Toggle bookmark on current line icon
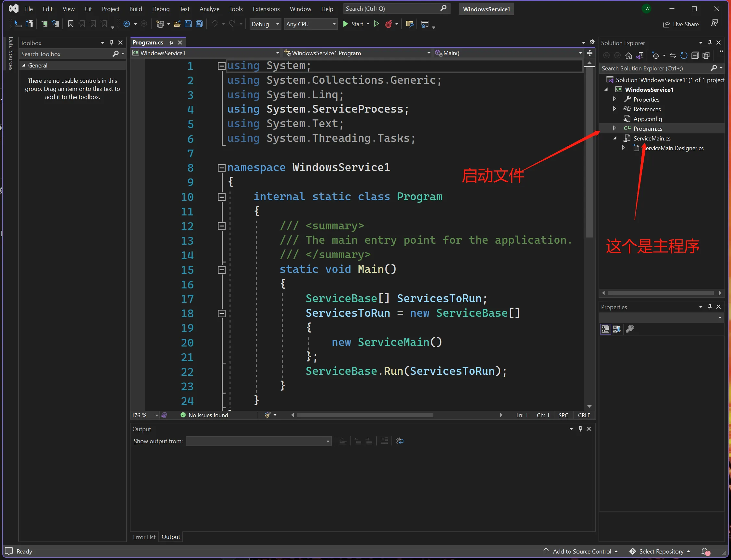This screenshot has width=731, height=560. point(71,24)
